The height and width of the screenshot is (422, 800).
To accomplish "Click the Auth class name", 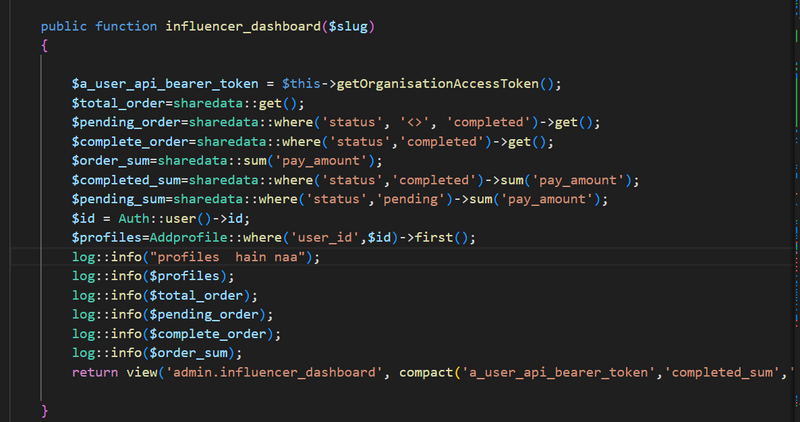I will tap(146, 219).
